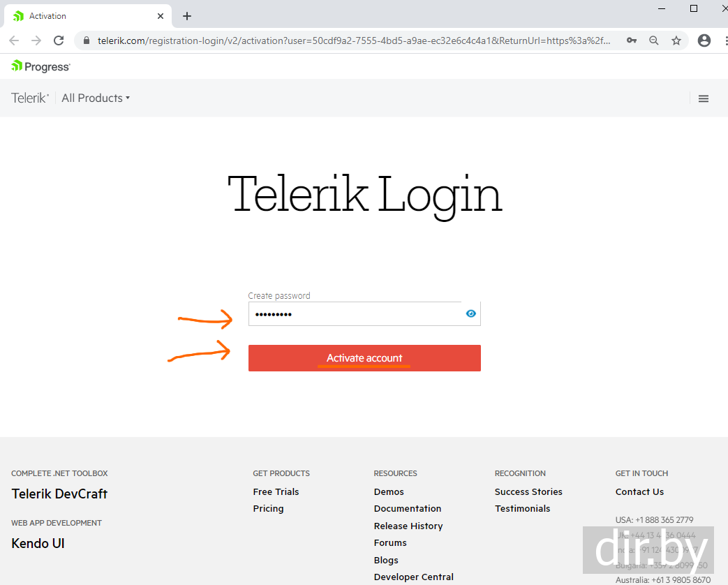728x585 pixels.
Task: Maximize the browser window
Action: 694,9
